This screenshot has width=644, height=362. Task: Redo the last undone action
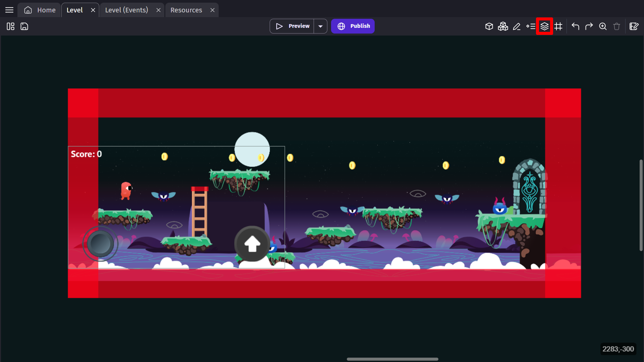coord(589,26)
